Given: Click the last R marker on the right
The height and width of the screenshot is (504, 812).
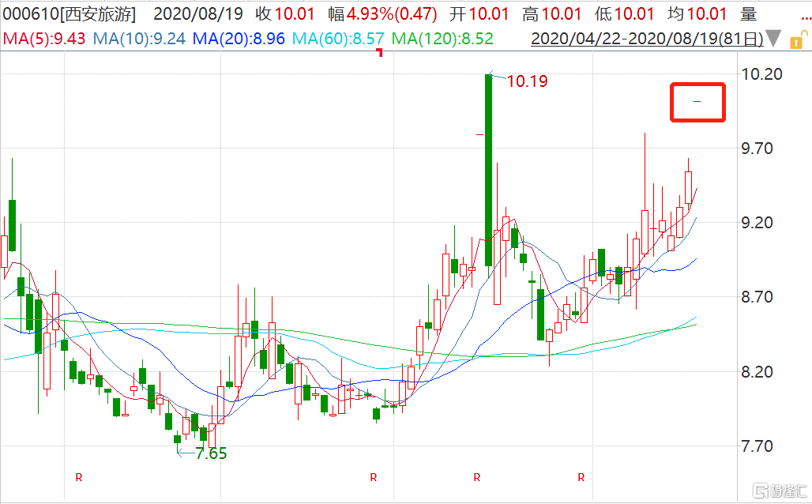Looking at the screenshot, I should (581, 477).
